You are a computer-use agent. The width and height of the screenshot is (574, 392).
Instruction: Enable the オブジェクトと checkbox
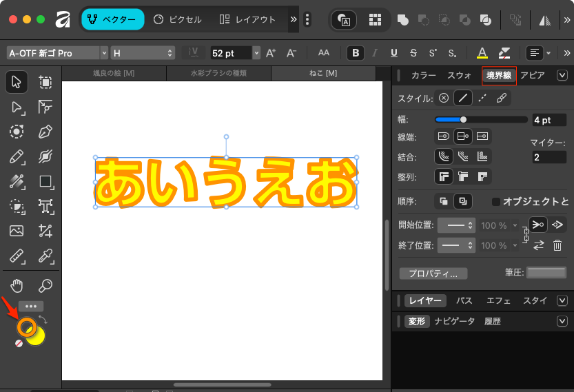pos(496,202)
